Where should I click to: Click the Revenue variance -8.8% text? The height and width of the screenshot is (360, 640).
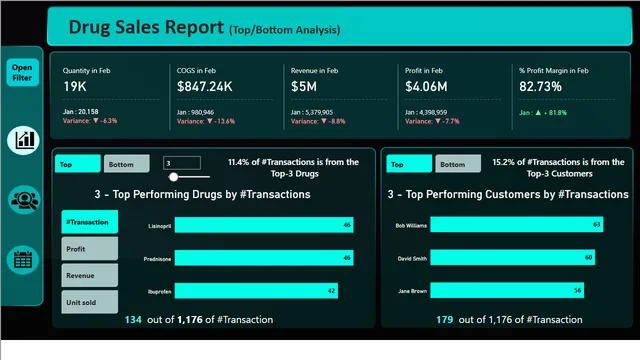[318, 121]
